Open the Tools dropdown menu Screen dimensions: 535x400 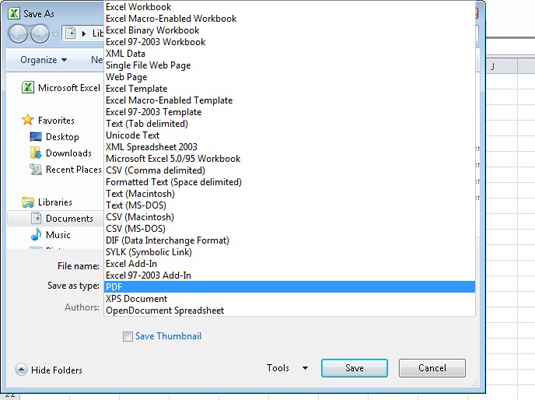(x=287, y=368)
